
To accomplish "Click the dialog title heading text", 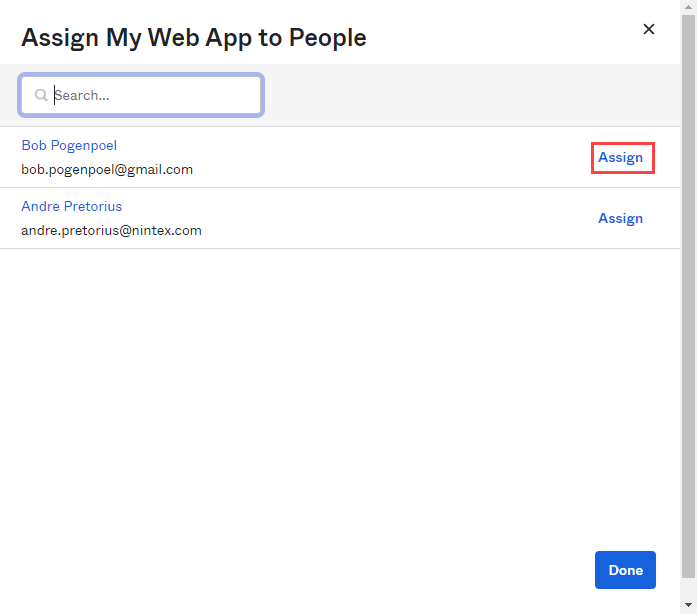I will (194, 38).
